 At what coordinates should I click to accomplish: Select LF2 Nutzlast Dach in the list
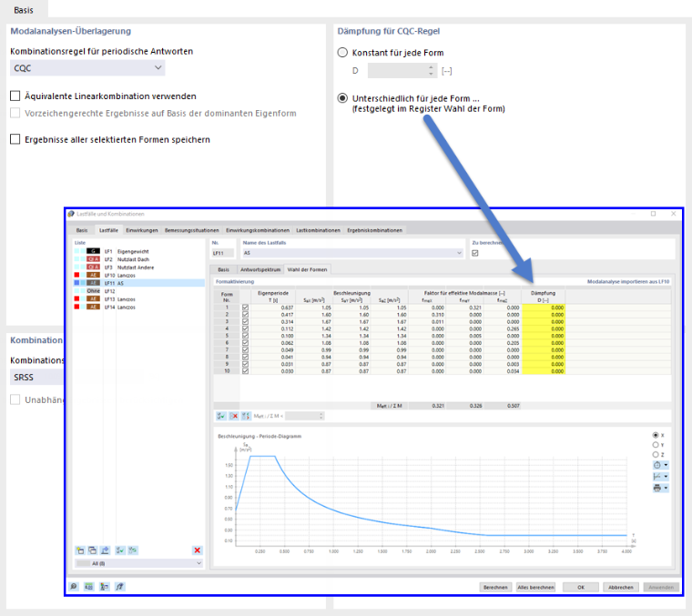[x=139, y=259]
